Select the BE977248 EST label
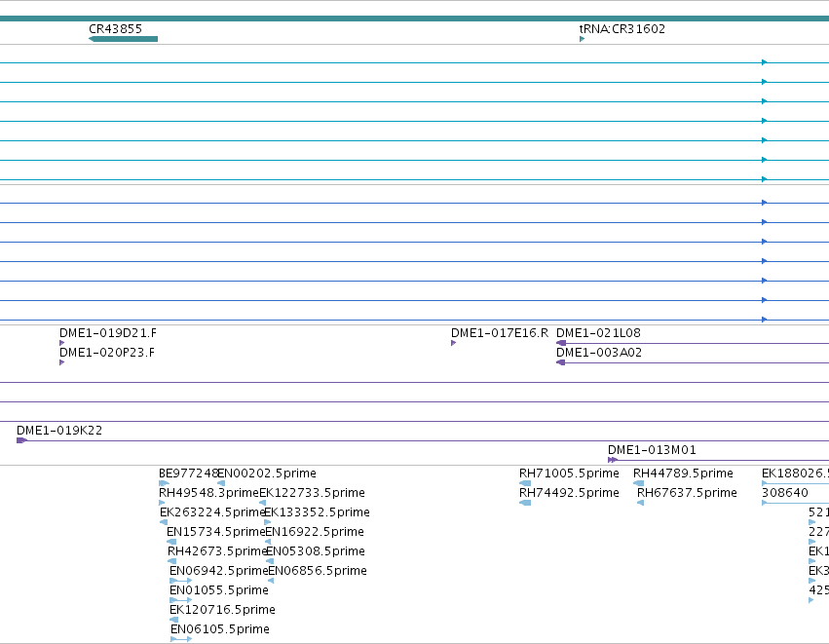 [188, 474]
